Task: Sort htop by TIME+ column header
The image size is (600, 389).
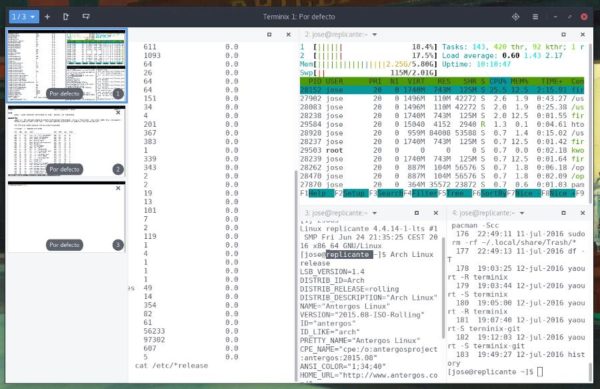Action: click(552, 81)
